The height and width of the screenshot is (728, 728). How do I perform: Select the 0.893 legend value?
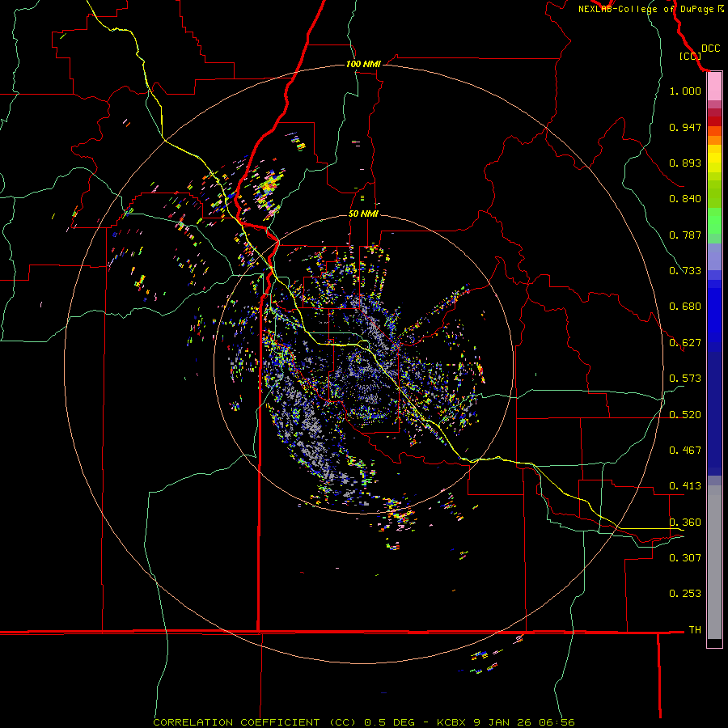click(685, 163)
